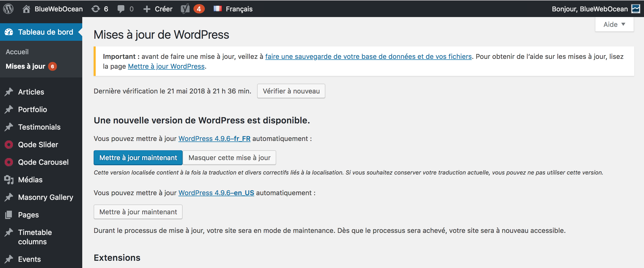Open the Articles menu

pos(31,92)
